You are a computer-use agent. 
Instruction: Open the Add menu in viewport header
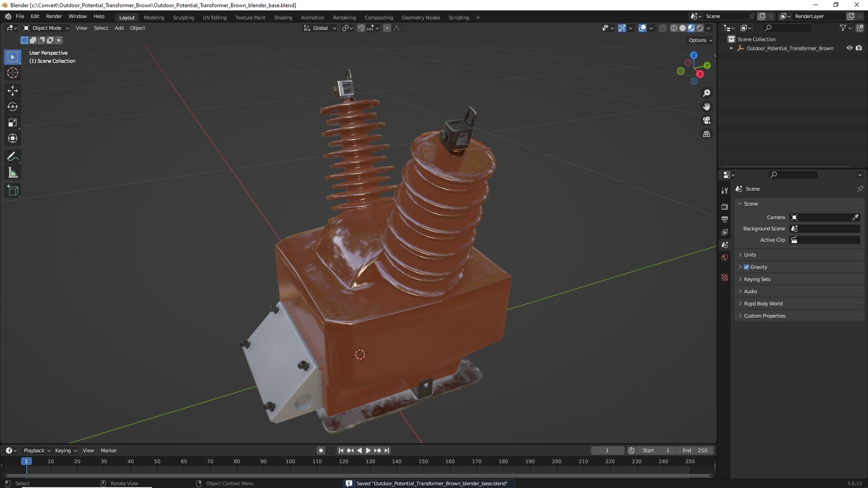tap(119, 28)
